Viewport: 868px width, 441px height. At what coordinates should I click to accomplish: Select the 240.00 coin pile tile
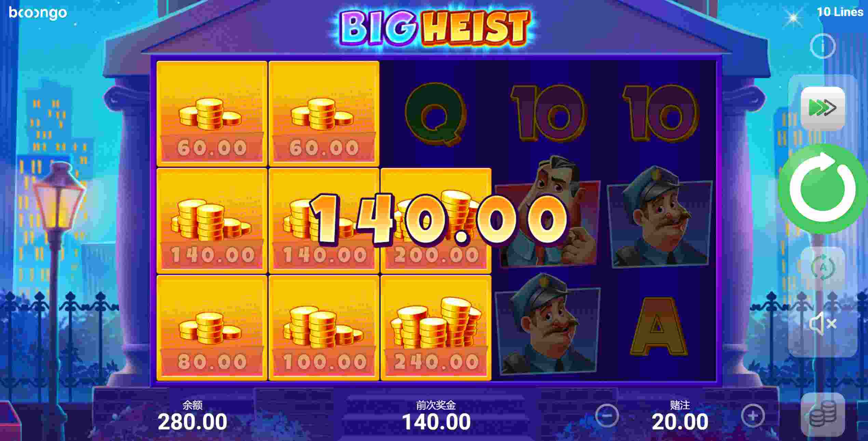click(x=436, y=328)
